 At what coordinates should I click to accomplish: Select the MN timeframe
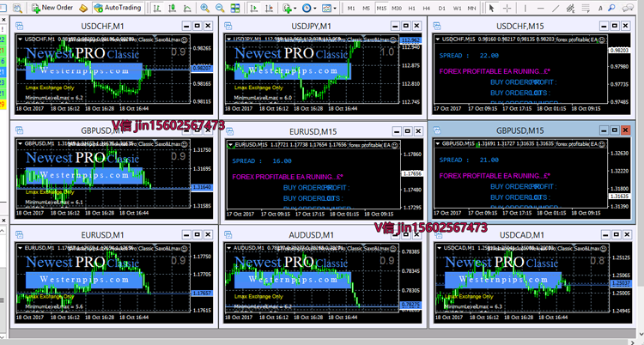(x=472, y=9)
